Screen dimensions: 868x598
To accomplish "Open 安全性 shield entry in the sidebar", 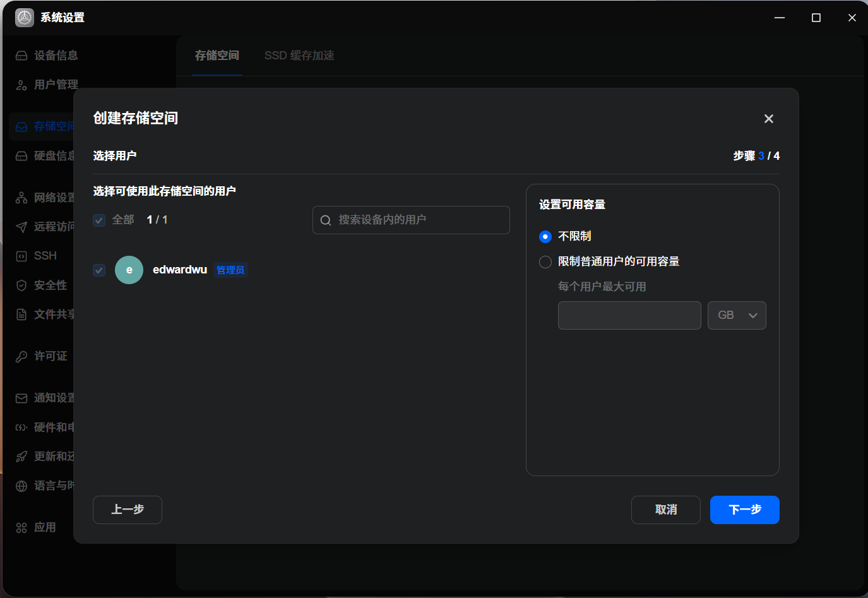I will [42, 285].
